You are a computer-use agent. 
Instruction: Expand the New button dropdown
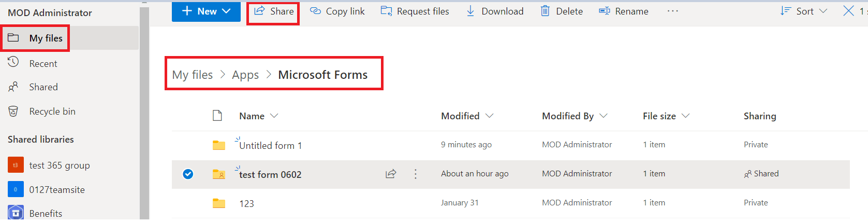[x=226, y=11]
